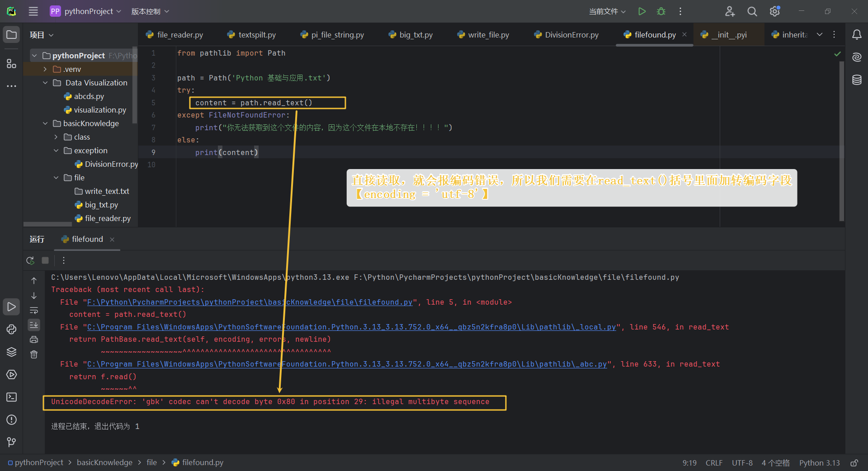Switch to the DivisionError.py tab
This screenshot has width=868, height=471.
click(x=566, y=35)
